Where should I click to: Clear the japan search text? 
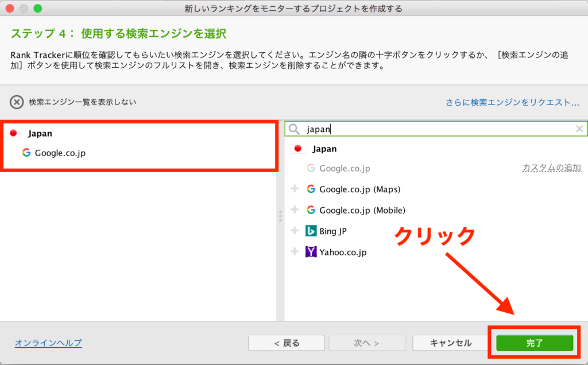579,129
